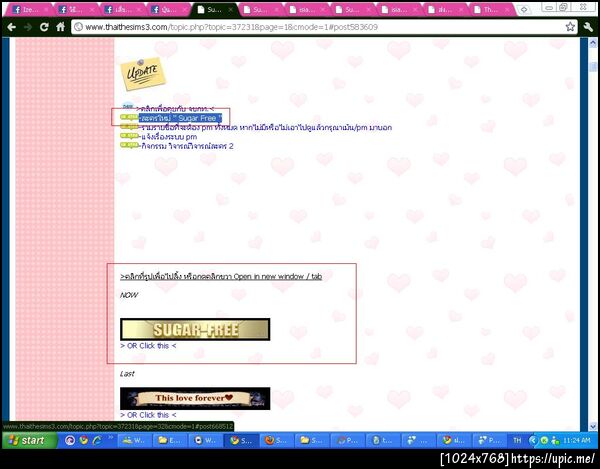Screen dimensions: 600x469
Task: Close the Facebook tab labeled Ize
Action: point(46,10)
